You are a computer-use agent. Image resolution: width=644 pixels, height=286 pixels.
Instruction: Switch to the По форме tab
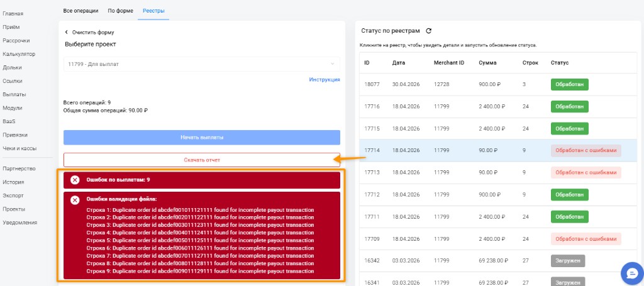click(120, 11)
